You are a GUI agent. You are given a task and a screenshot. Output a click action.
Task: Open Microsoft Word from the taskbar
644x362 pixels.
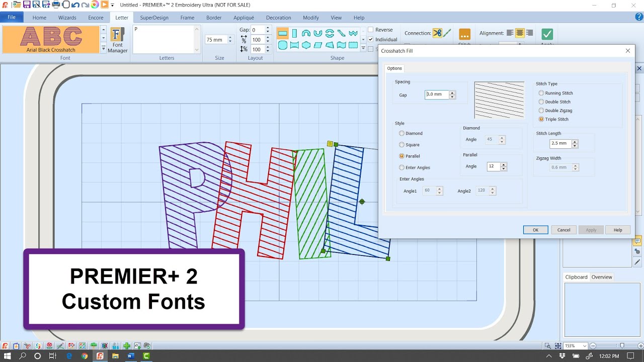131,356
